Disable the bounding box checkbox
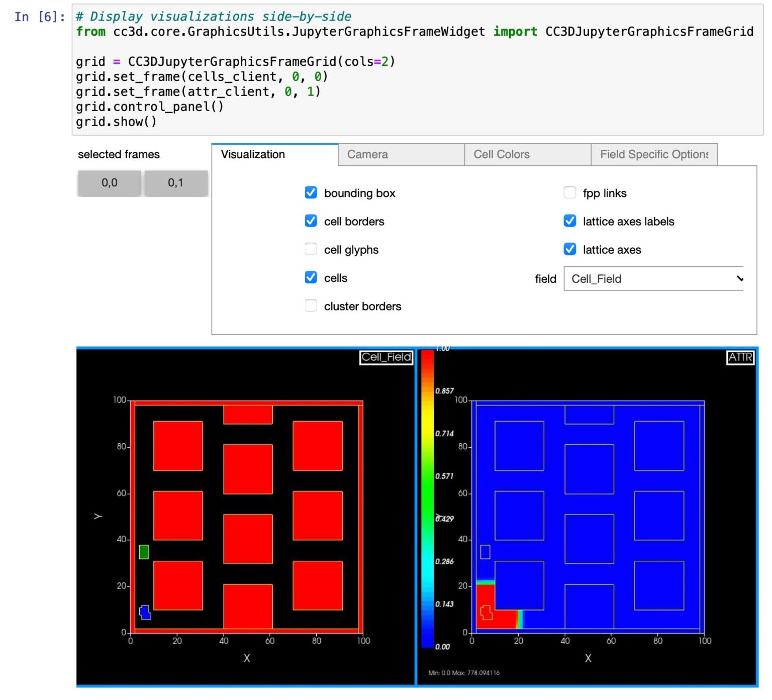Image resolution: width=772 pixels, height=700 pixels. (x=311, y=192)
